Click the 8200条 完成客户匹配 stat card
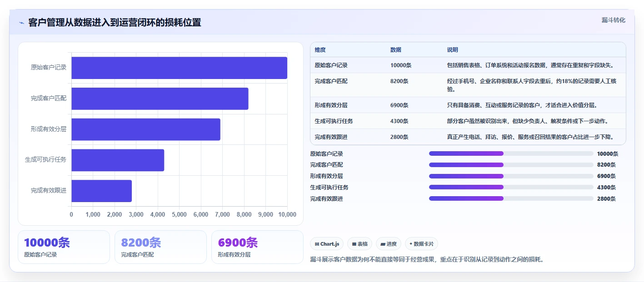644x282 pixels. pyautogui.click(x=160, y=247)
